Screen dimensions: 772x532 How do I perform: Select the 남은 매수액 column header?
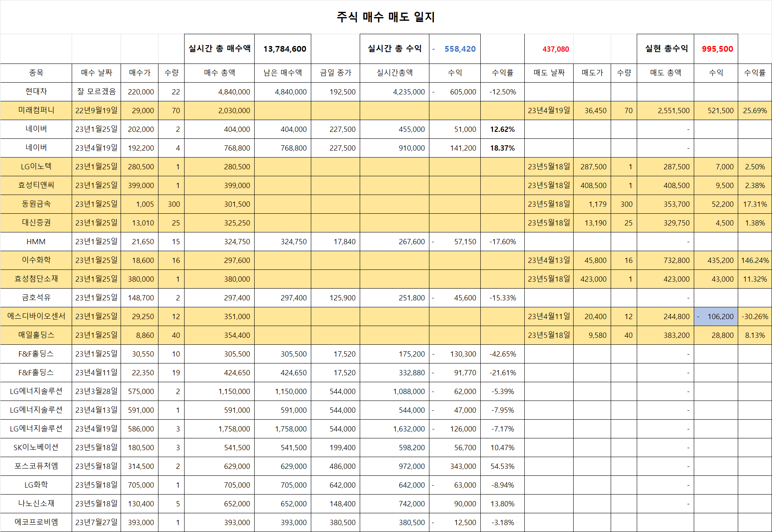pos(283,73)
